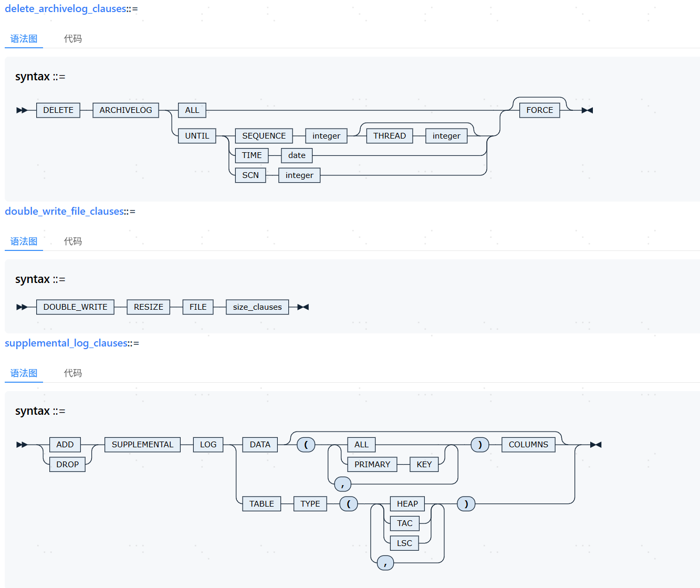
Task: Click the LOG keyword box
Action: 208,445
